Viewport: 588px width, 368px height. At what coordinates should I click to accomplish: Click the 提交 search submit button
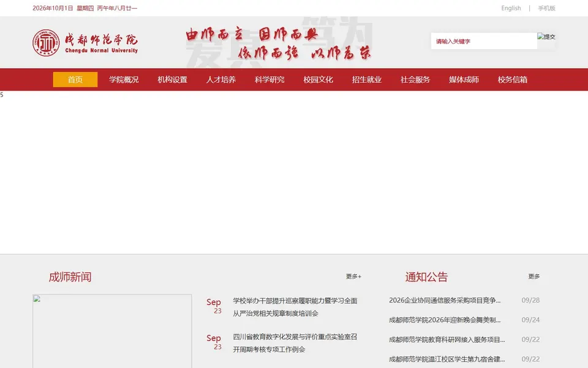[x=546, y=37]
